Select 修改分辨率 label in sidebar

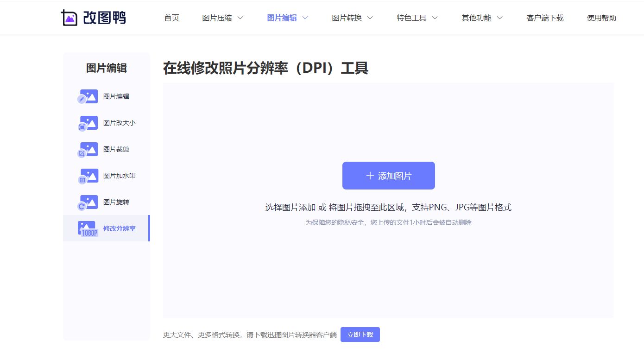[120, 228]
